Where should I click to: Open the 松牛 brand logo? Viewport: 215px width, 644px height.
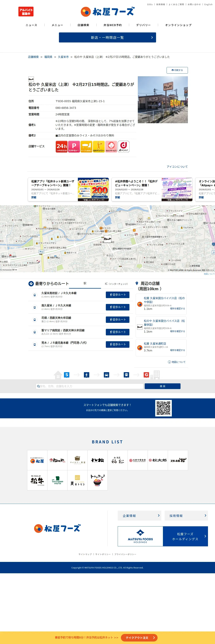[37, 480]
